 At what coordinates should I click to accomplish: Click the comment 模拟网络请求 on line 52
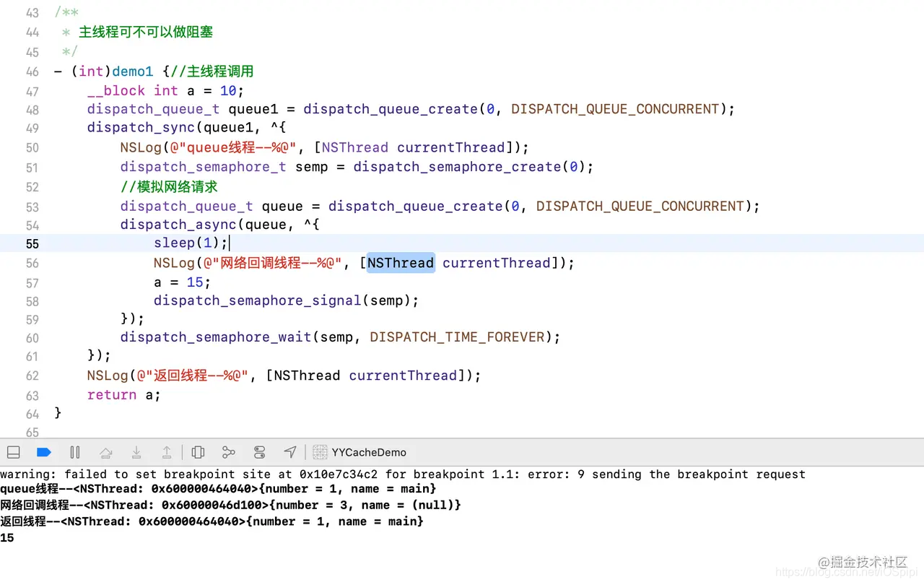tap(169, 186)
